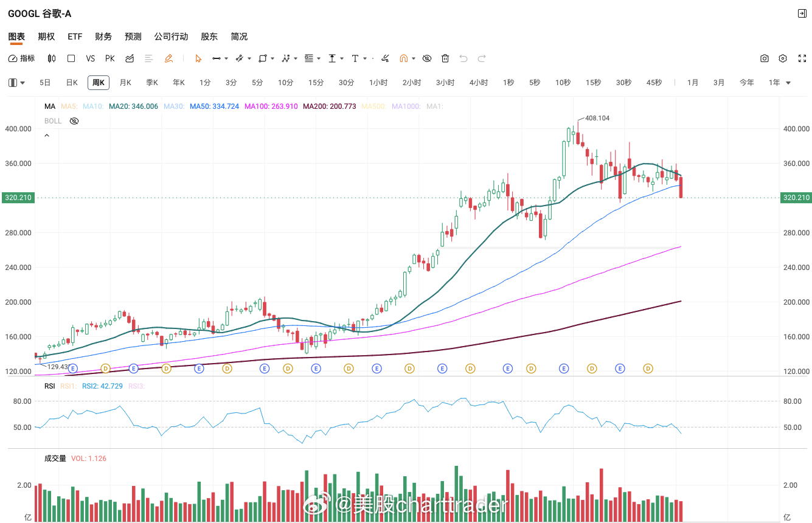Take a chart snapshot with camera icon
This screenshot has width=812, height=523.
765,58
